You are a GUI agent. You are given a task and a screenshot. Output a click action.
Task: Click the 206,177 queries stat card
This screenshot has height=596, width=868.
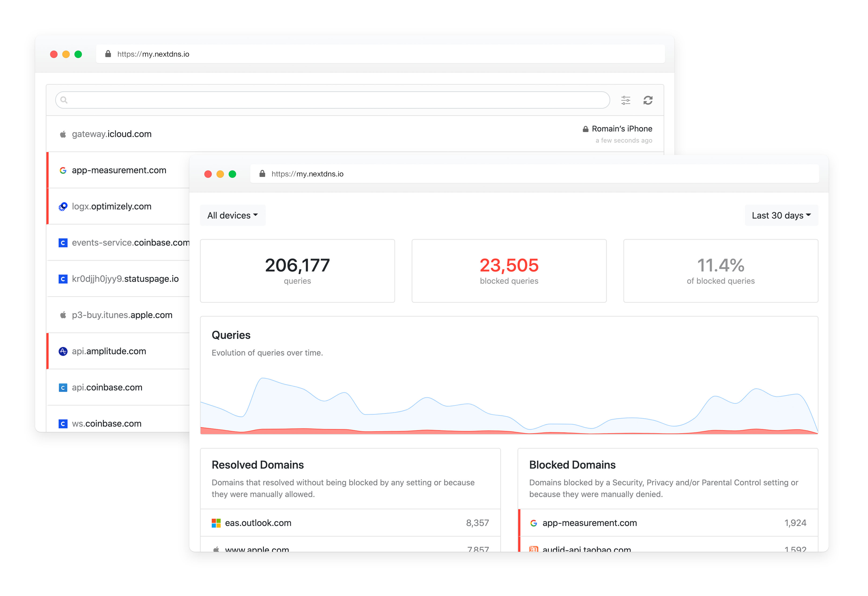[x=297, y=271]
